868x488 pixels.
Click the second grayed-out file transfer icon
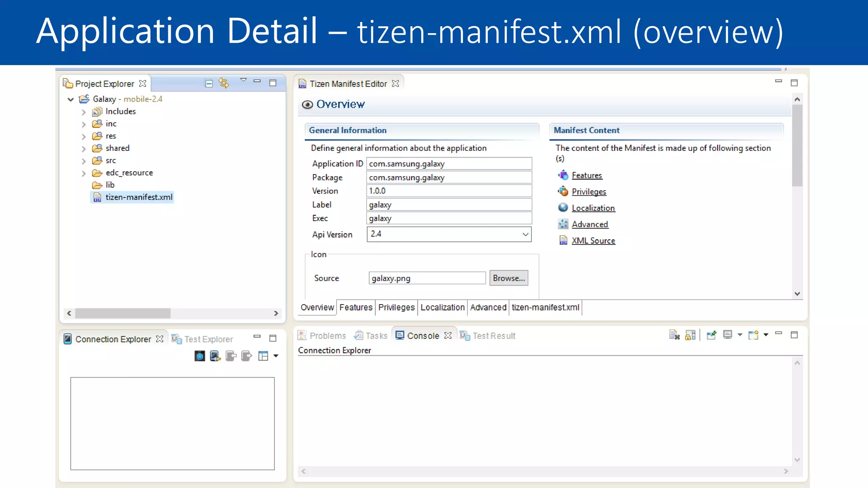(247, 356)
